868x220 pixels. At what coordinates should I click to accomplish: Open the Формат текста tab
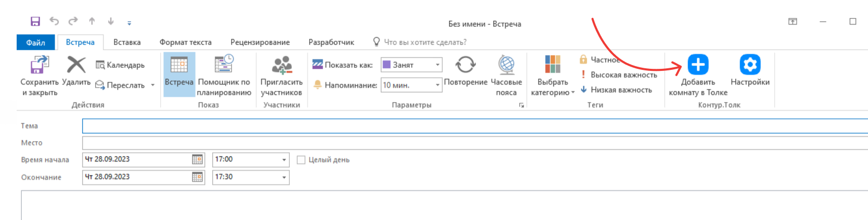pyautogui.click(x=185, y=42)
